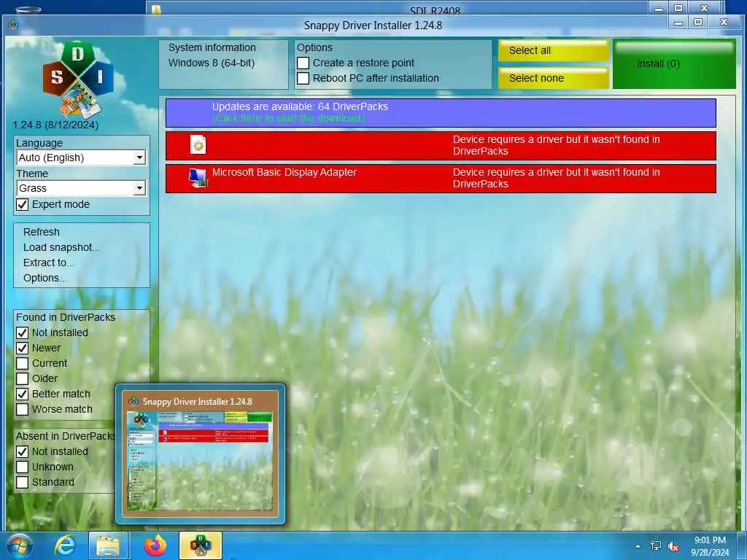The width and height of the screenshot is (747, 560).
Task: Launch Firefox from the taskbar
Action: [155, 545]
